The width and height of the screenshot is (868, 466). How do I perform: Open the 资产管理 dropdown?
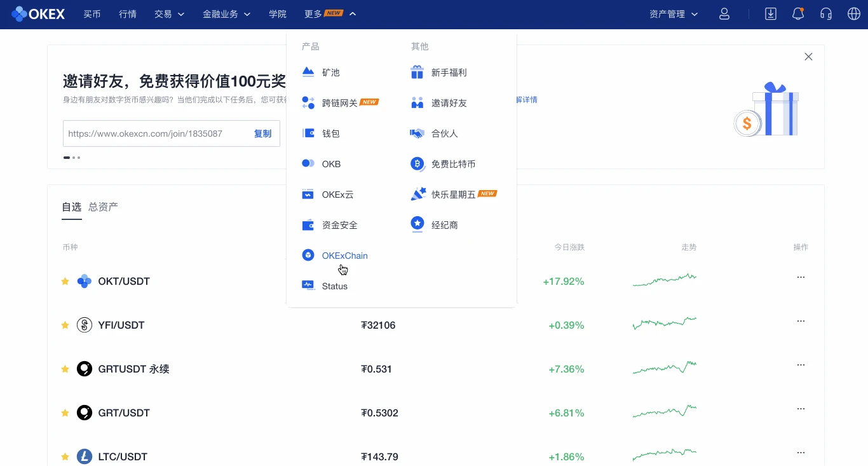[x=674, y=14]
